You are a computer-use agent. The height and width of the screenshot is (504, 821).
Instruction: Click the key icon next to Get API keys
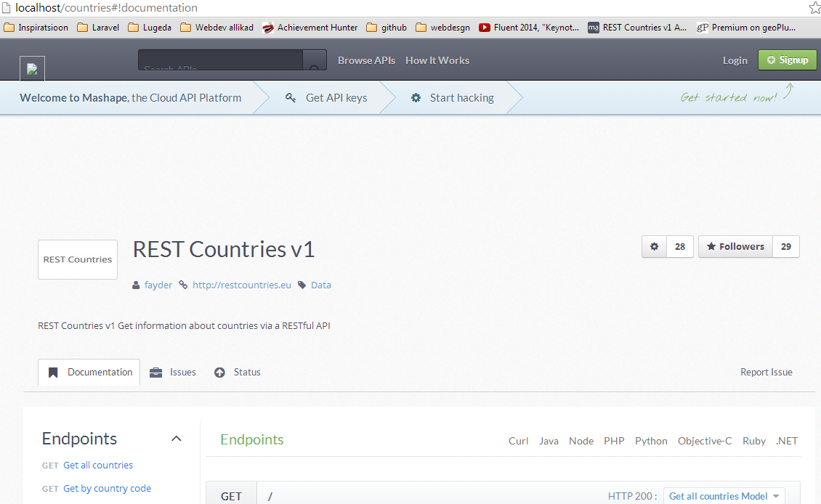click(291, 98)
